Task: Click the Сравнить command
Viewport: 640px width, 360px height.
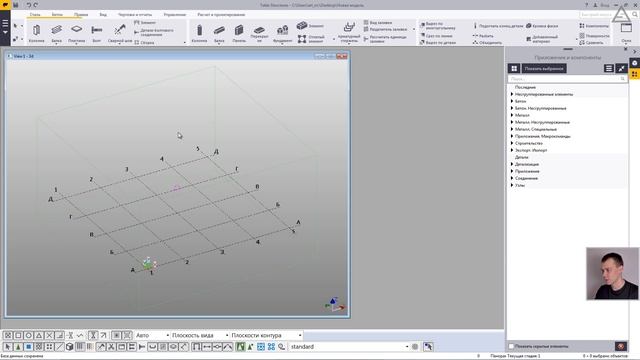Action: click(591, 42)
